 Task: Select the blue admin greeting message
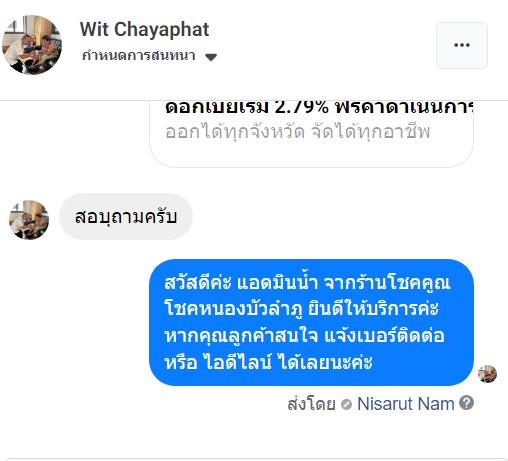311,322
